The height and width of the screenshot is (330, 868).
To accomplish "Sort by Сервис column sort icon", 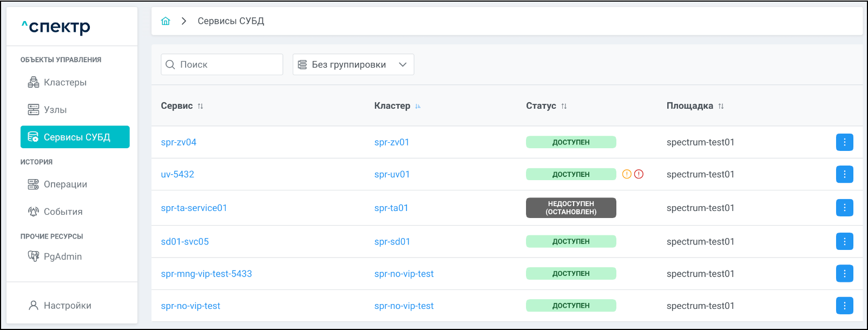I will (200, 106).
